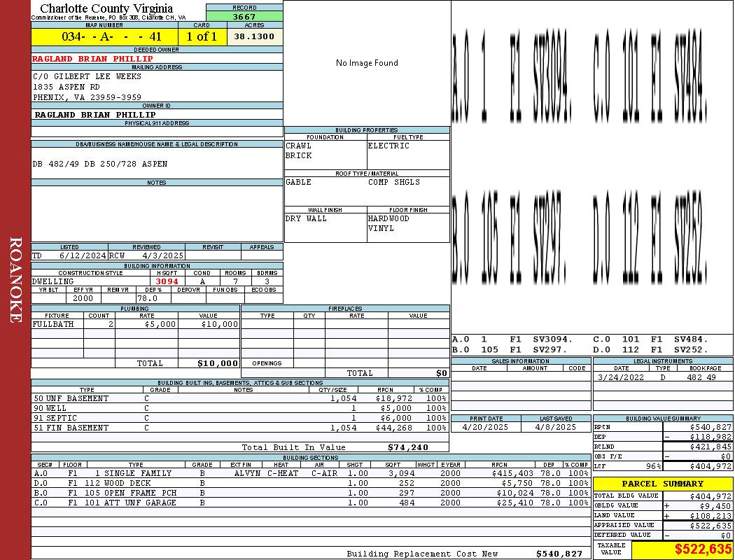Click 90 WELL built-in row
This screenshot has width=735, height=560.
coord(240,408)
